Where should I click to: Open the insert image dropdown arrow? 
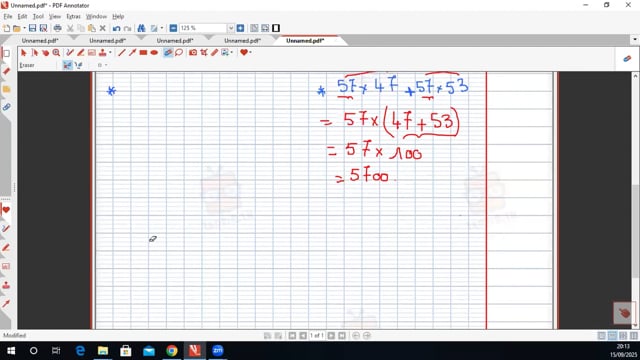pyautogui.click(x=231, y=53)
